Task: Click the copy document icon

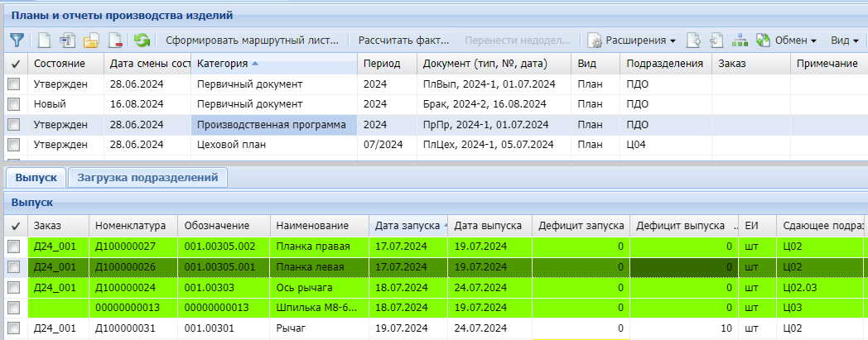Action: pos(68,40)
